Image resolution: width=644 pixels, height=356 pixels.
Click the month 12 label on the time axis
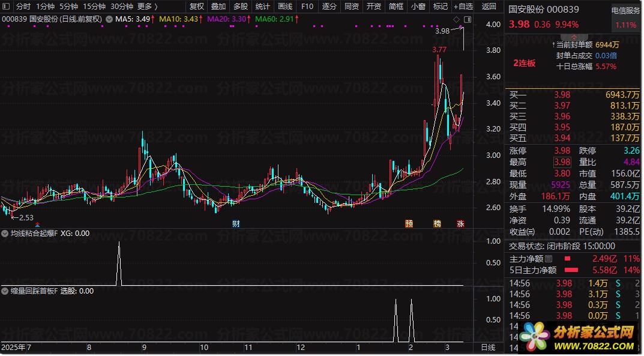301,348
